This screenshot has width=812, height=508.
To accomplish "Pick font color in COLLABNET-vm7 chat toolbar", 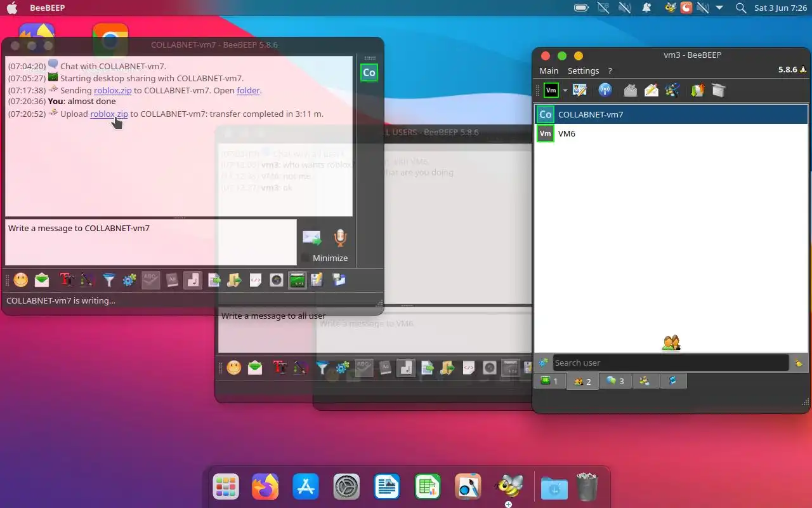I will tap(88, 279).
